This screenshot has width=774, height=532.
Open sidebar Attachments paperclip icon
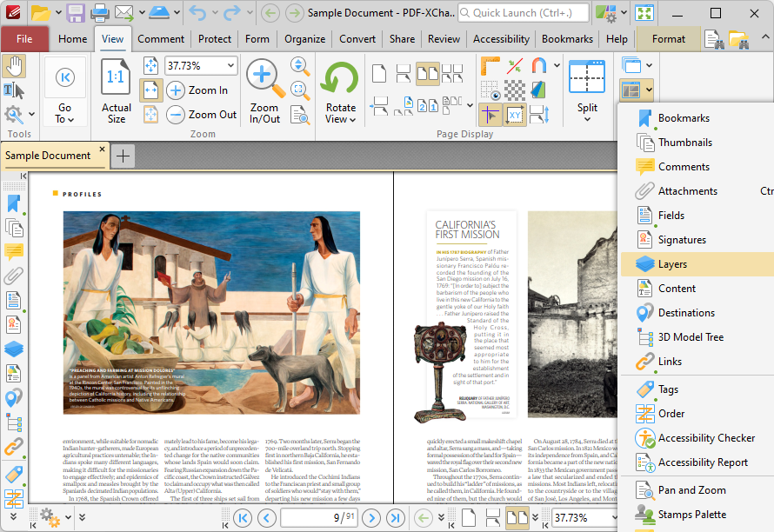pos(13,276)
